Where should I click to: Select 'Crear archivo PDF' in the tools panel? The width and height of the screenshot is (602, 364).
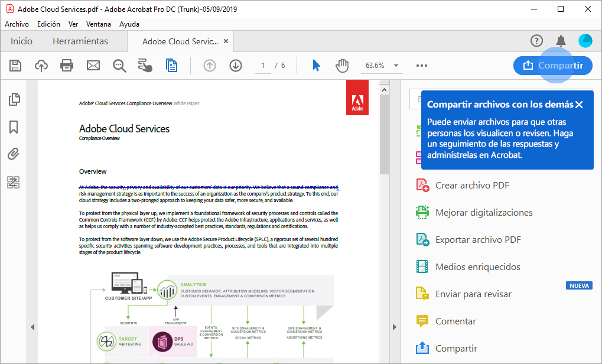(472, 185)
